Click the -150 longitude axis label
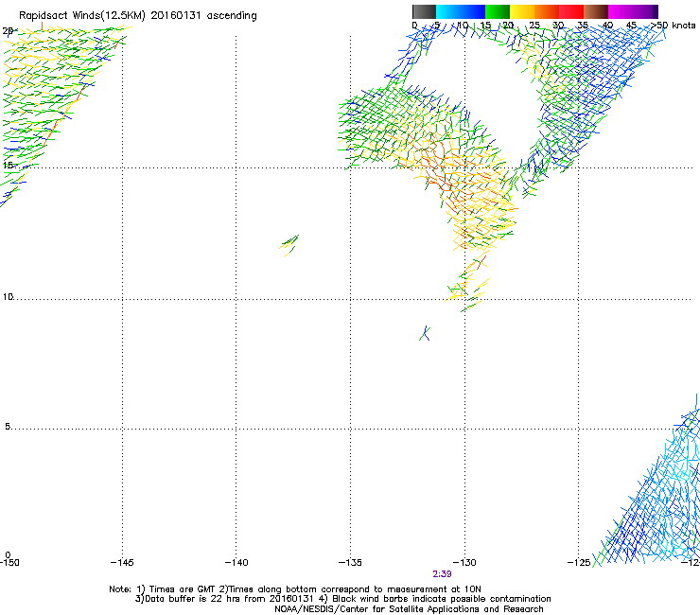The image size is (700, 615). (x=9, y=562)
